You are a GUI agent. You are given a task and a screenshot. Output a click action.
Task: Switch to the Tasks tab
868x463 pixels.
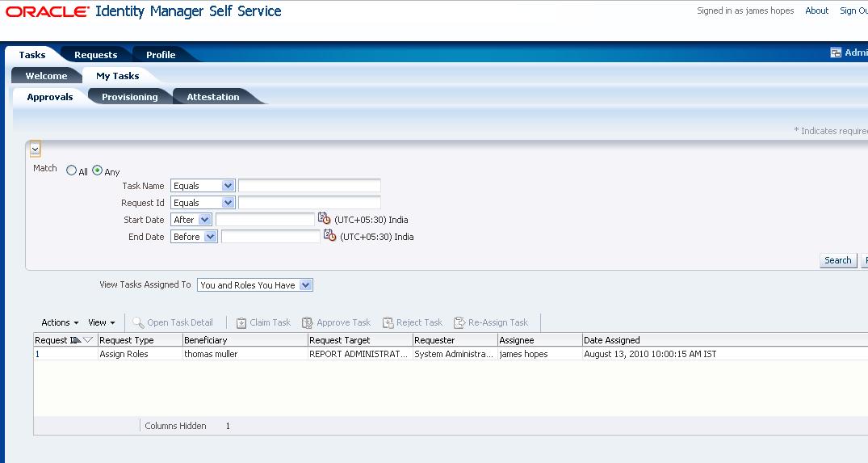pos(32,55)
